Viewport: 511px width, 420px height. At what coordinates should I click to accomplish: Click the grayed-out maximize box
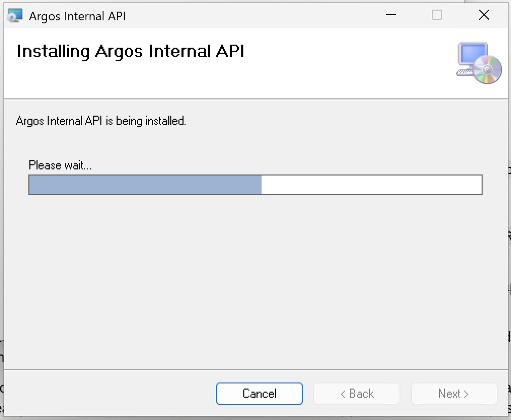point(436,15)
